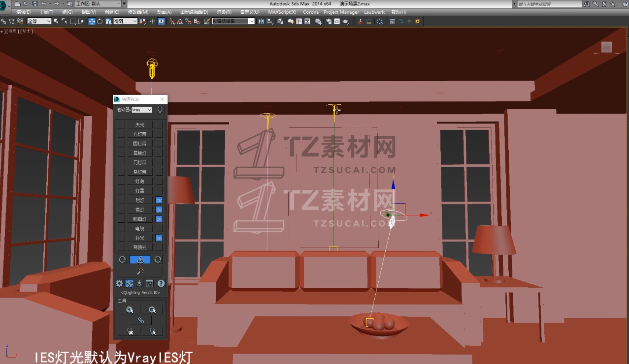Viewport: 629px width, 364px height.
Task: Click the lightbulb icon in QLighting panel
Action: [160, 110]
